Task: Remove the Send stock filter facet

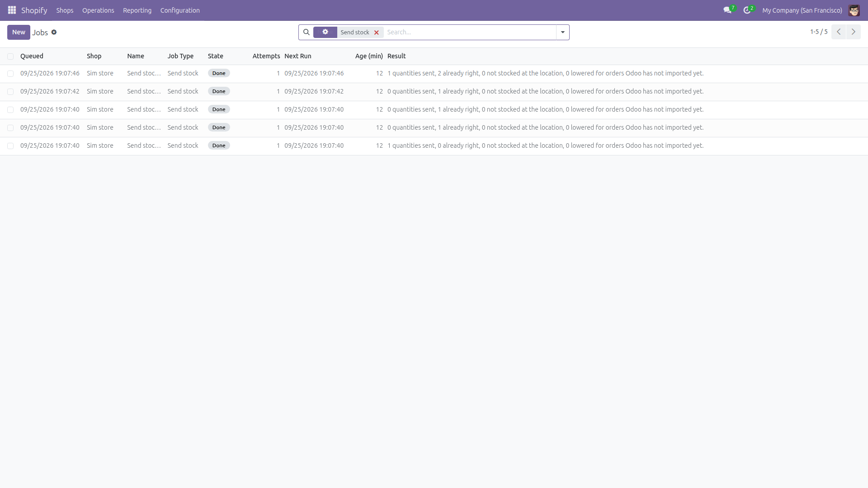Action: [x=376, y=33]
